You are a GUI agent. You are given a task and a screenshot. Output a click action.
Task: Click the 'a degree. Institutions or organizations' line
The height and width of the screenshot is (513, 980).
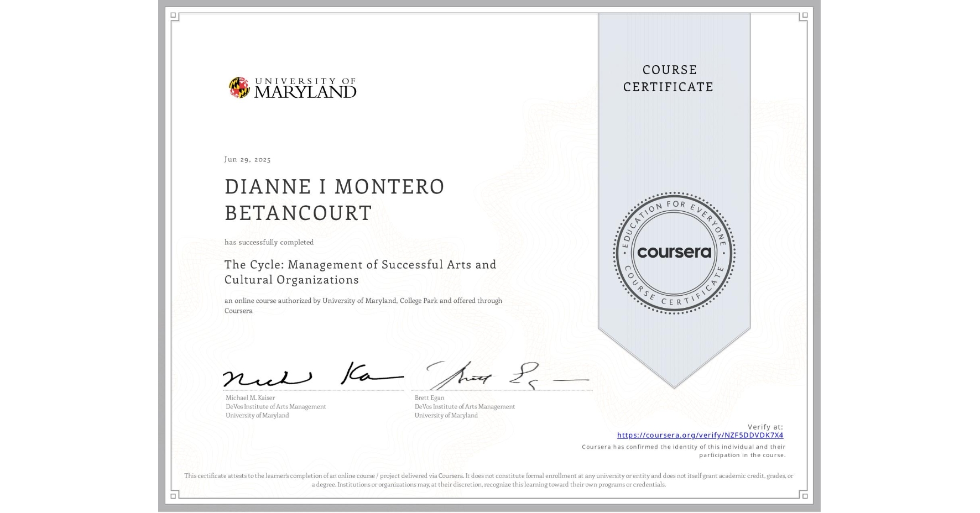point(489,484)
